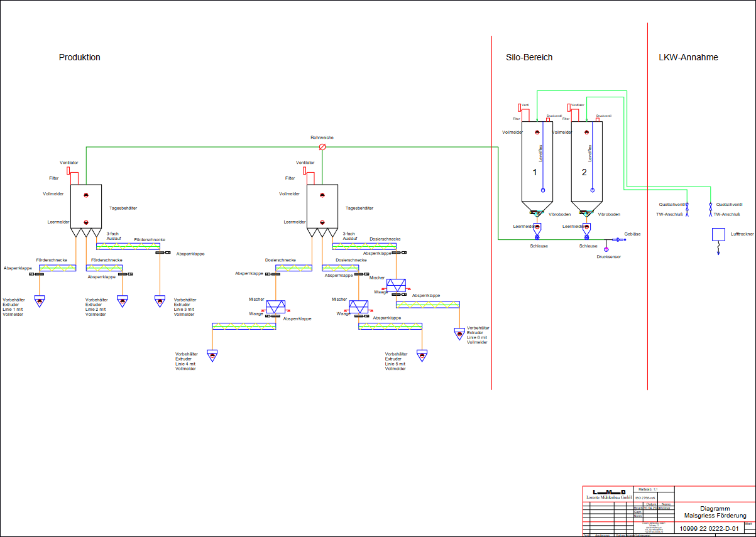The width and height of the screenshot is (756, 537).
Task: Click the Vorbehälter Linie 1 hopper symbol
Action: pos(40,301)
